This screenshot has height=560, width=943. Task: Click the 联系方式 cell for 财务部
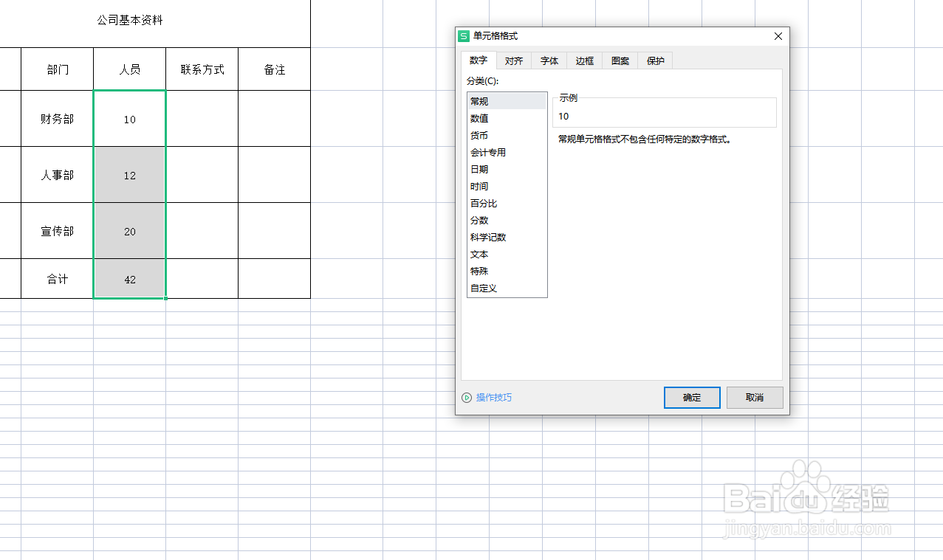[202, 119]
